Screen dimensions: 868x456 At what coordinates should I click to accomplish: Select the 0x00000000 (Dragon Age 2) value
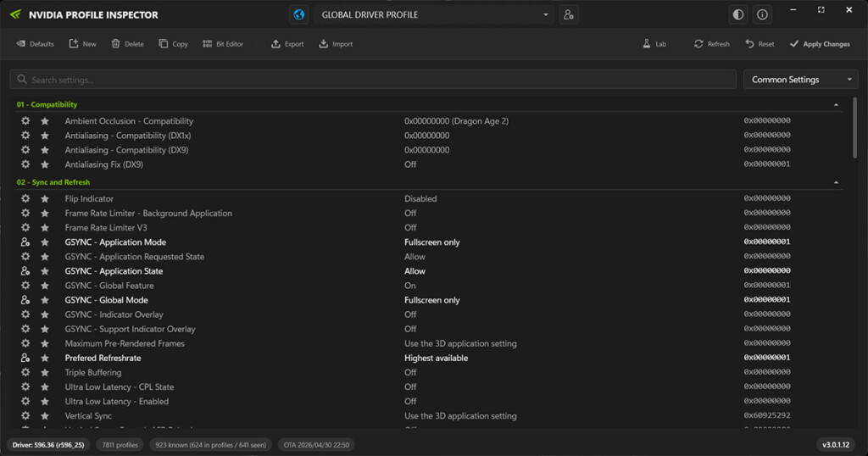pos(456,120)
